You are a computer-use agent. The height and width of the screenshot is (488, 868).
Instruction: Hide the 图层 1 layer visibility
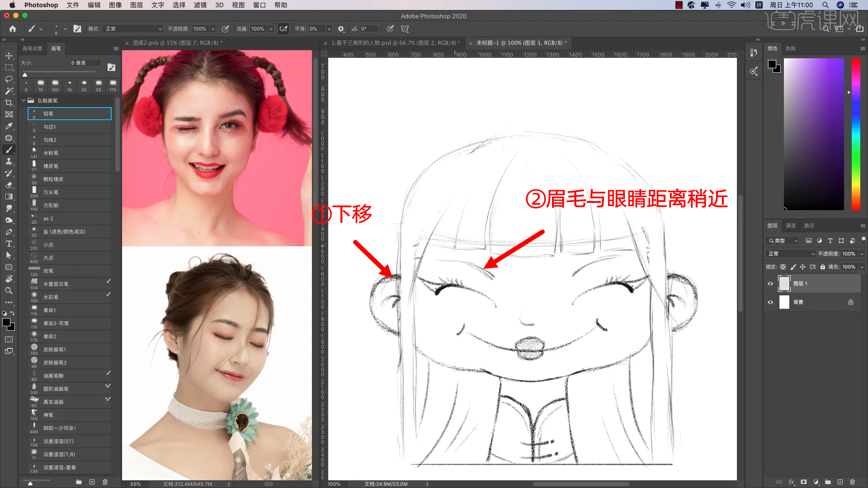tap(770, 283)
